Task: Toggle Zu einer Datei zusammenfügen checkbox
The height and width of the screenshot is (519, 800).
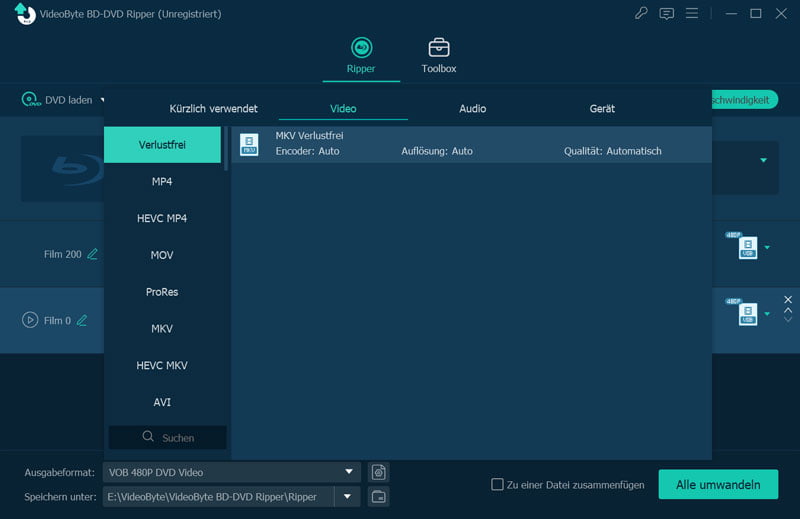Action: tap(497, 484)
